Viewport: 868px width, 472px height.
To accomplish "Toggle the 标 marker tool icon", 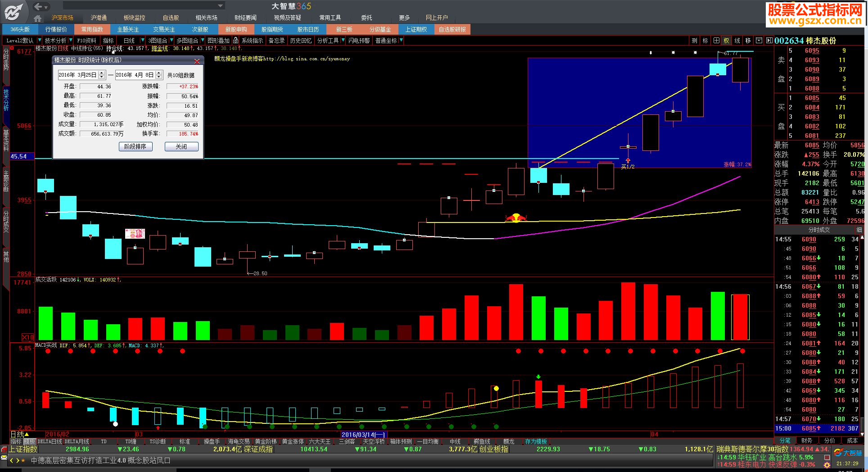I will 705,41.
